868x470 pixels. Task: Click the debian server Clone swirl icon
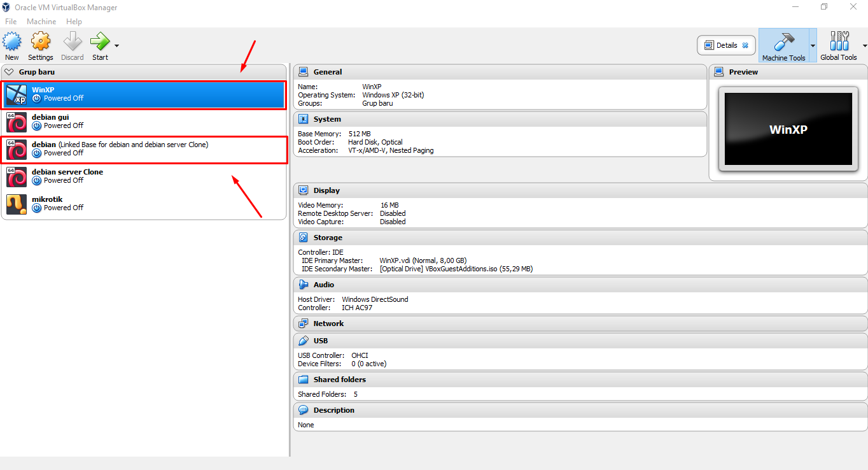(x=17, y=177)
